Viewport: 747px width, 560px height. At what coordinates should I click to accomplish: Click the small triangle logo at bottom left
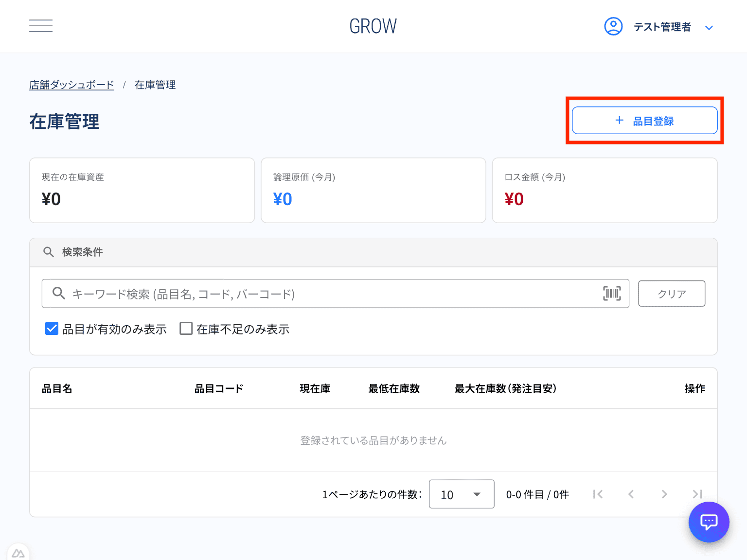(18, 553)
